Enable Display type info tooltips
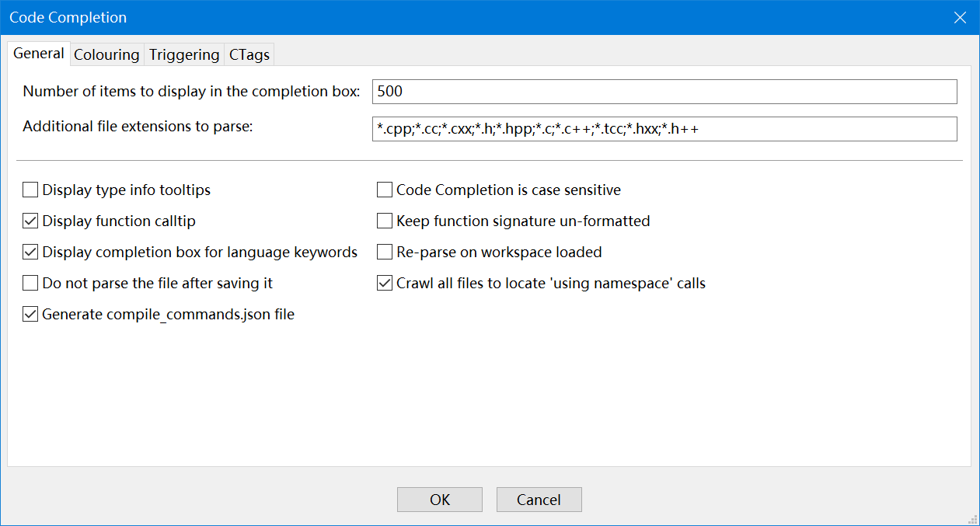 (30, 190)
